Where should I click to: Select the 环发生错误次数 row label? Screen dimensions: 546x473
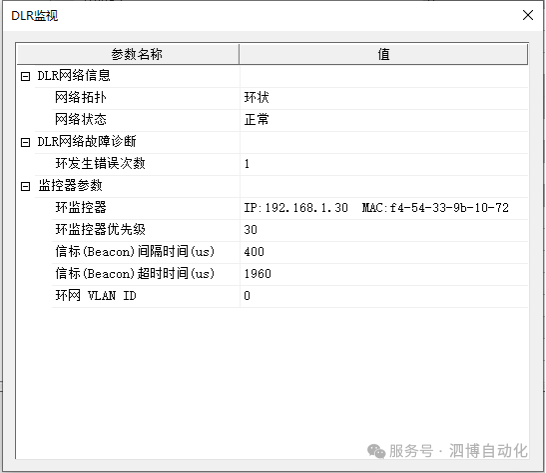point(100,163)
